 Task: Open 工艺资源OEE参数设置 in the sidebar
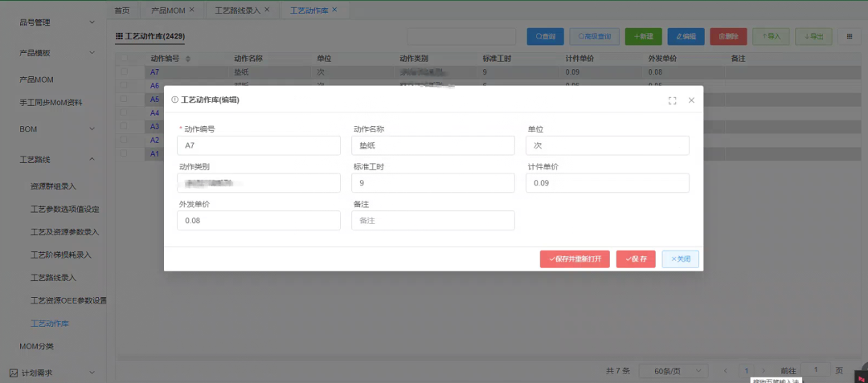pyautogui.click(x=68, y=300)
